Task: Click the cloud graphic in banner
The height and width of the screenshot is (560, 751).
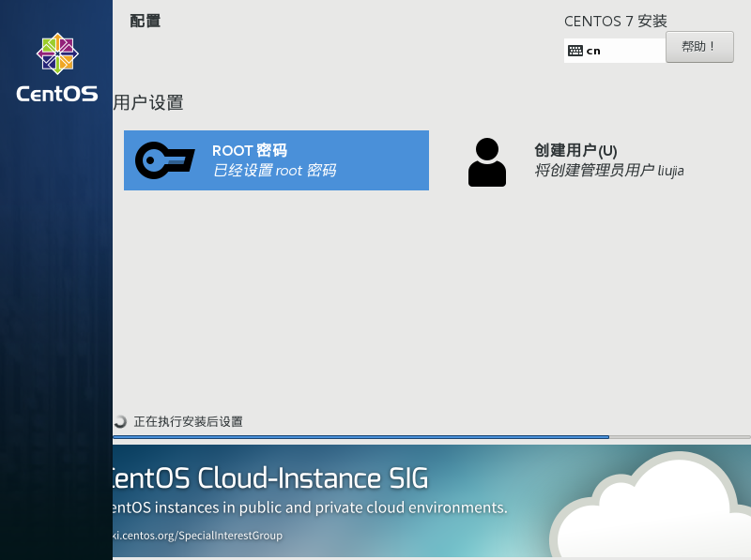Action: [651, 505]
